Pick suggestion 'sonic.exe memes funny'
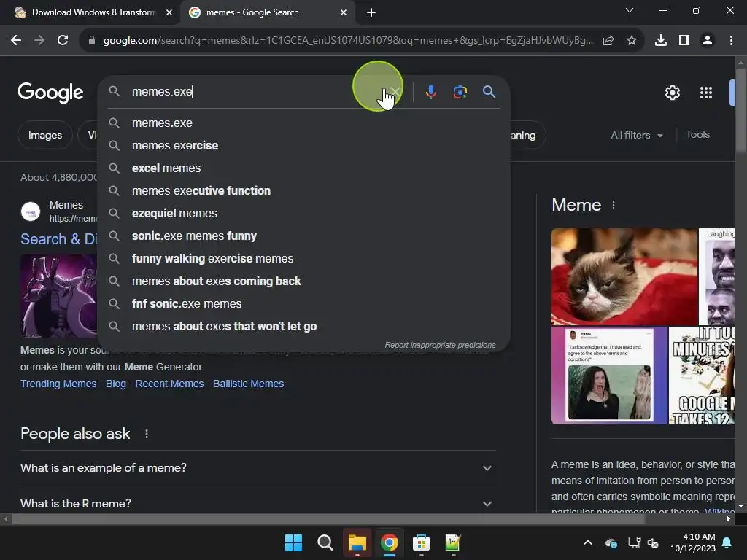The image size is (747, 560). [303, 236]
